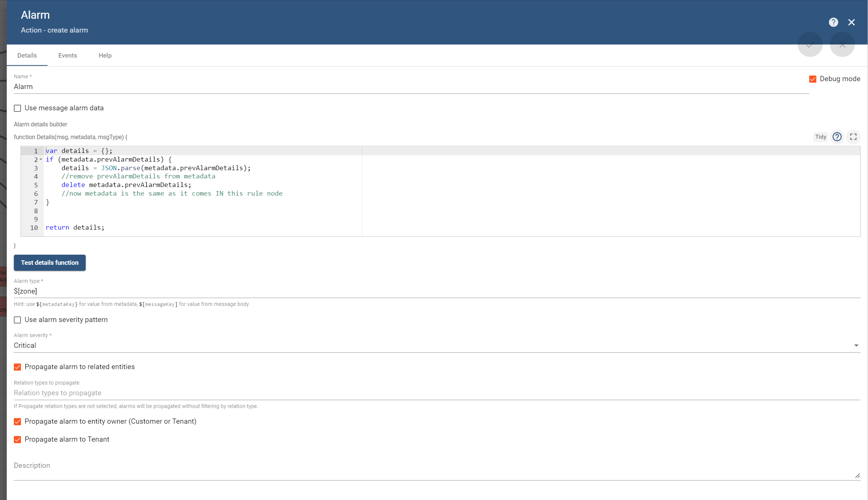Collapse the if-block using the code fold arrow
This screenshot has height=500, width=868.
(x=41, y=159)
